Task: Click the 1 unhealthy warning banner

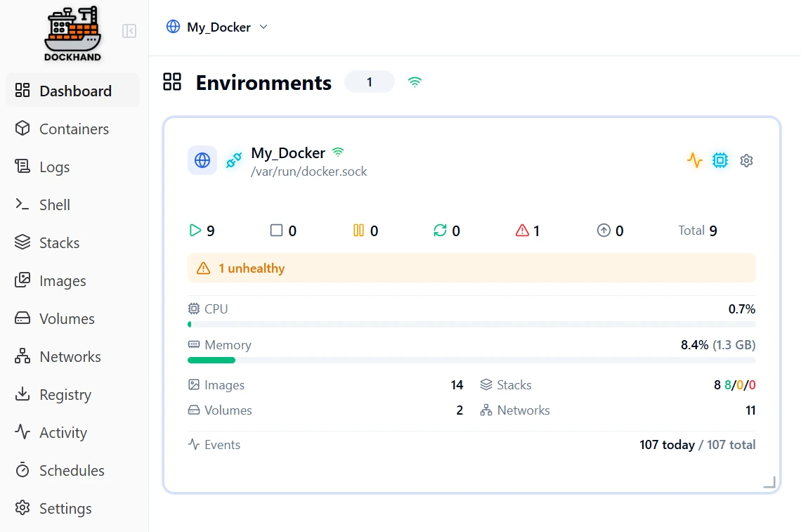Action: click(471, 268)
